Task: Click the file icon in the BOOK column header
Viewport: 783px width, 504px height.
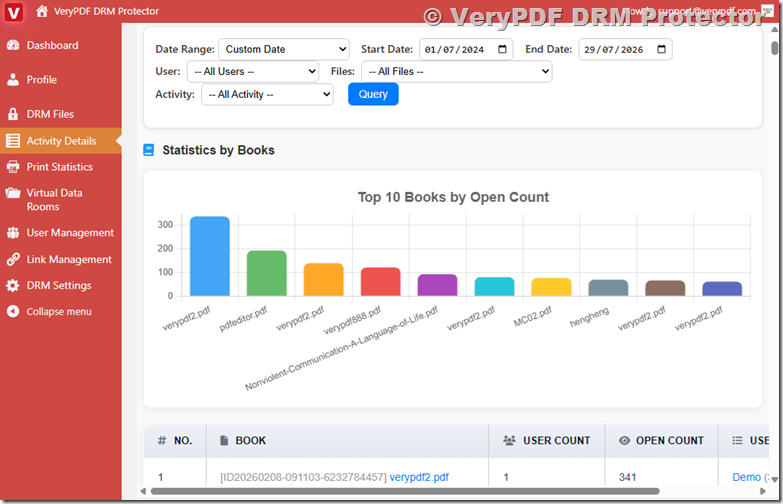Action: pos(224,441)
